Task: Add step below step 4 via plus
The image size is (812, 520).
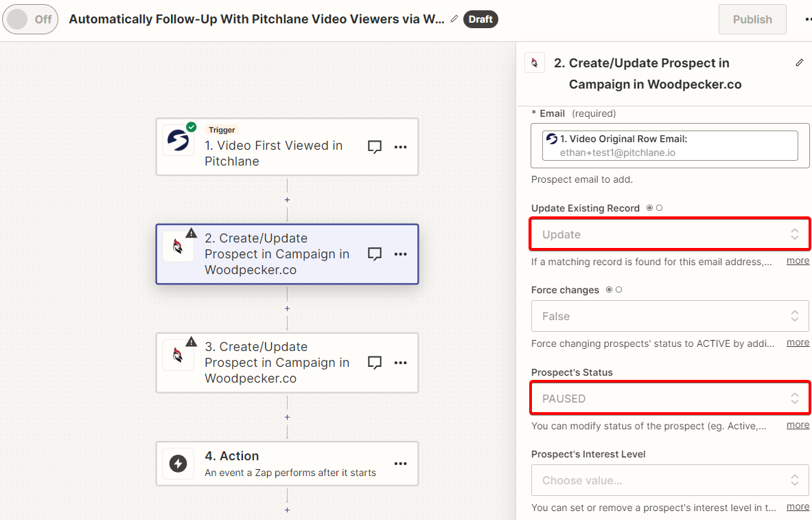Action: 287,510
